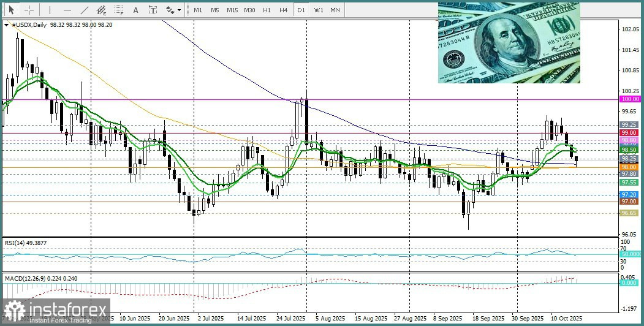The width and height of the screenshot is (644, 326).
Task: Select the equidistant channel tool
Action: pyautogui.click(x=102, y=10)
